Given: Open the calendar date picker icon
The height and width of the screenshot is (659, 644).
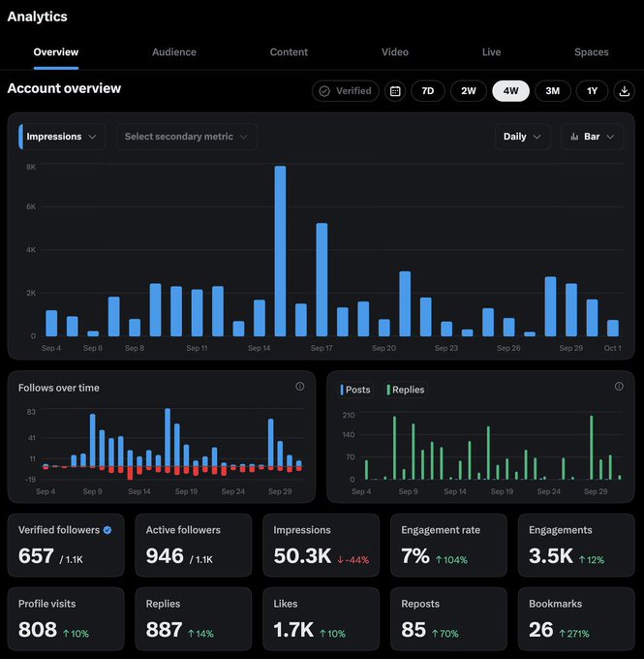Looking at the screenshot, I should 395,91.
